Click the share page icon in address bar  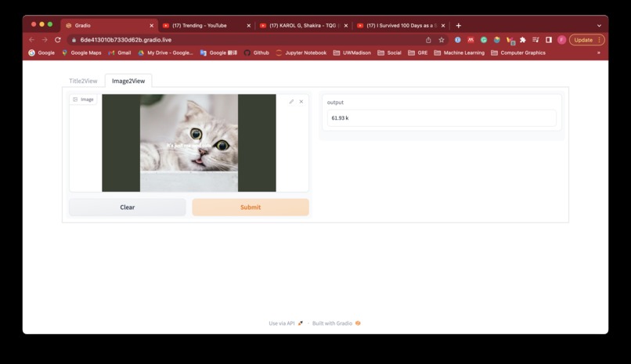pyautogui.click(x=428, y=40)
